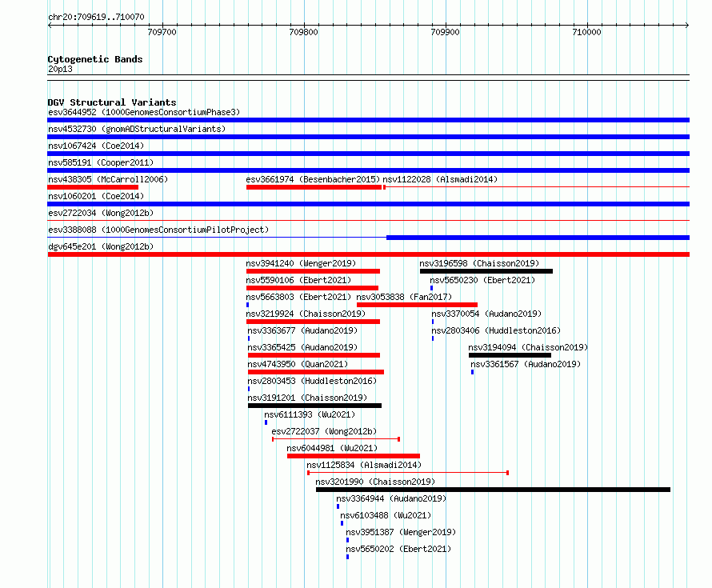
Task: Click nsv3194094 (Chaisson2019) label
Action: click(528, 347)
